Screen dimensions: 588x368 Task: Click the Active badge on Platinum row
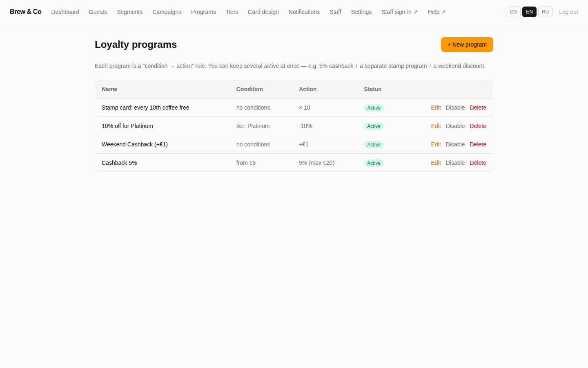click(374, 126)
